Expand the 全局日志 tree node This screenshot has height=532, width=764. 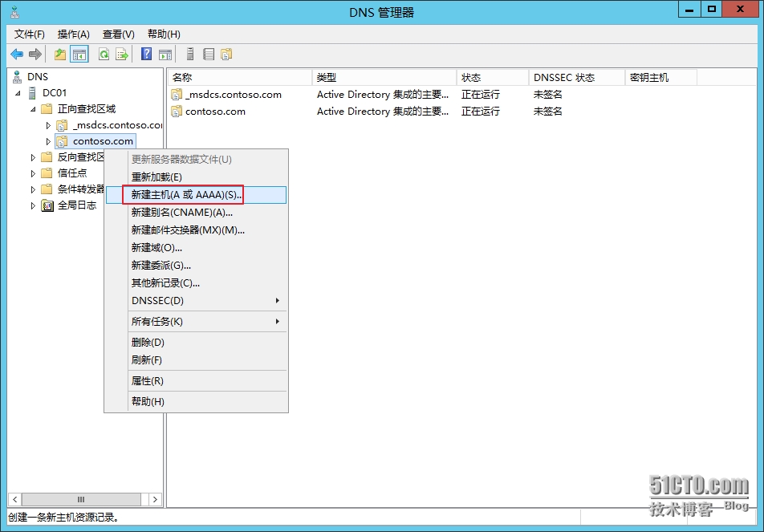[33, 205]
